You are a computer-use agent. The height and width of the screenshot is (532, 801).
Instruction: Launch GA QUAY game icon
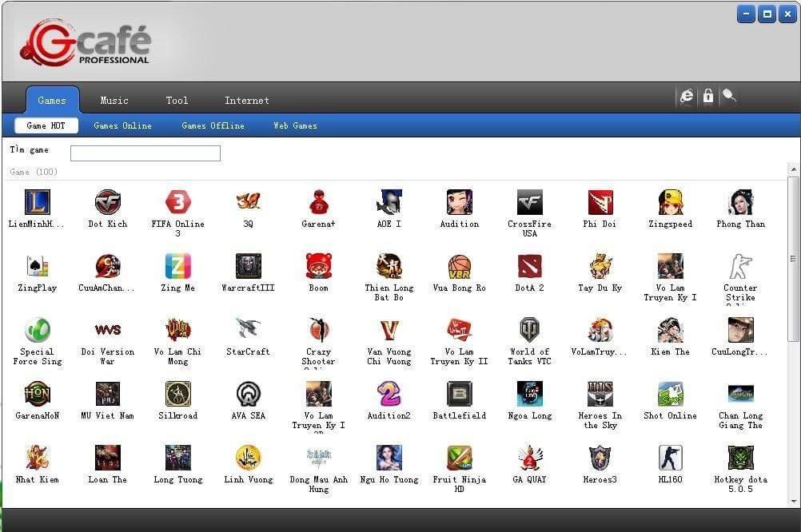(530, 458)
